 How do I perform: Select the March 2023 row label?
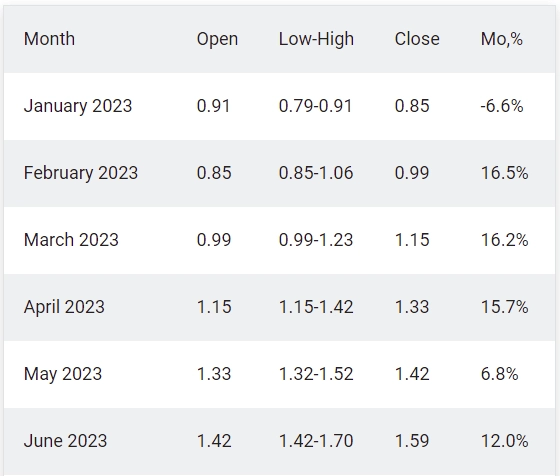pyautogui.click(x=71, y=240)
